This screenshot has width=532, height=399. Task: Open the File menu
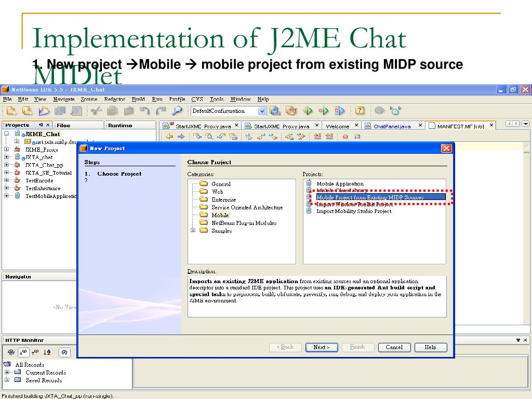(x=7, y=99)
